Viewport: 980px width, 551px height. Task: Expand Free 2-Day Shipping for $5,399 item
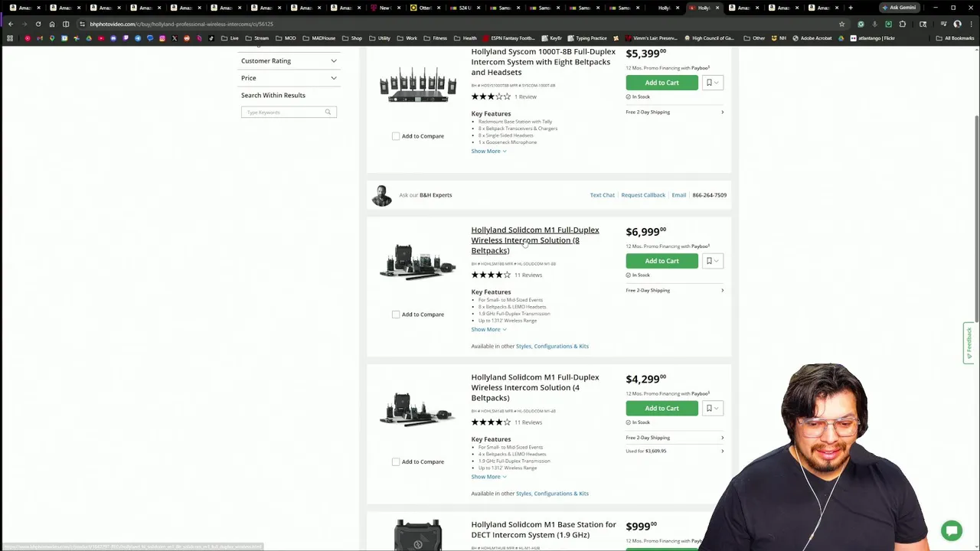pyautogui.click(x=675, y=112)
